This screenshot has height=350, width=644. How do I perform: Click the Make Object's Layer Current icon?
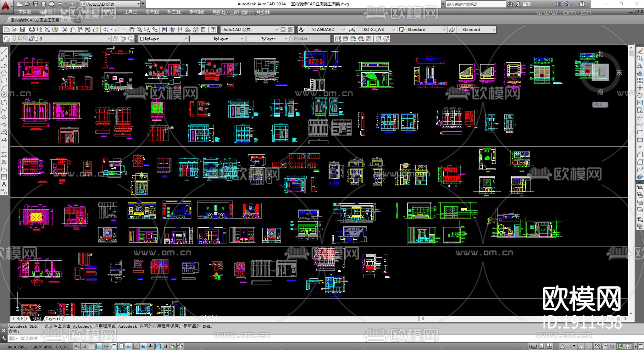[115, 39]
